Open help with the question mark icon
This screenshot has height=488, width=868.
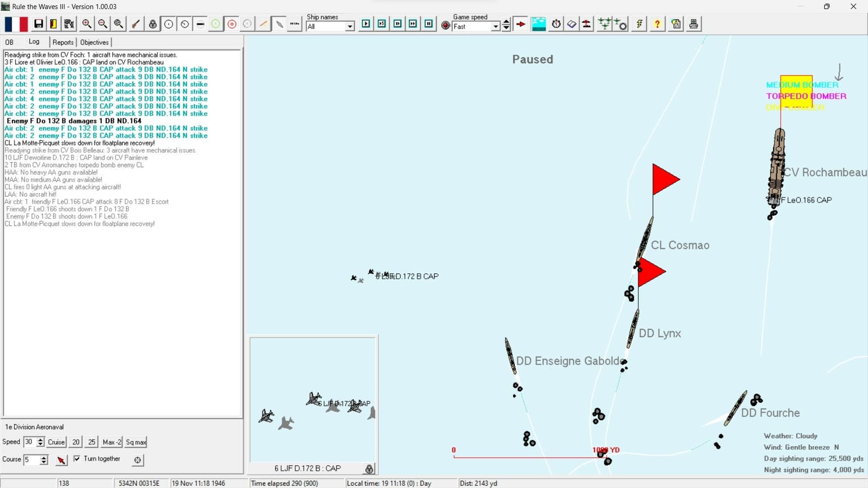click(658, 24)
